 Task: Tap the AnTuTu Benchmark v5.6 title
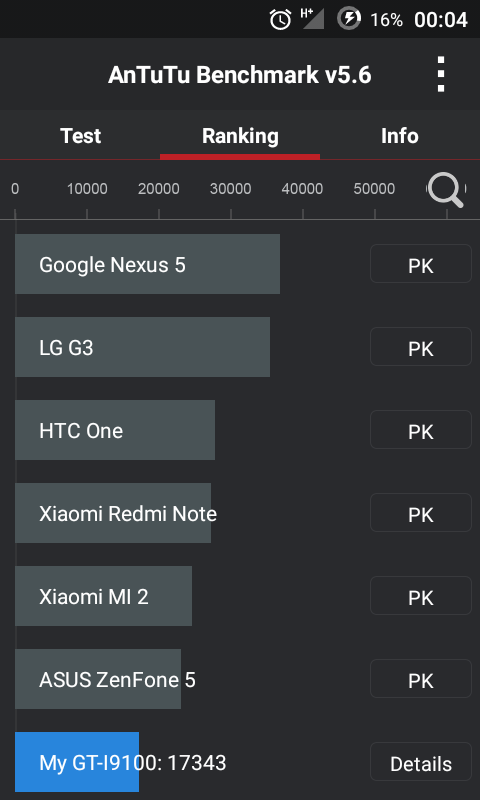(x=240, y=76)
